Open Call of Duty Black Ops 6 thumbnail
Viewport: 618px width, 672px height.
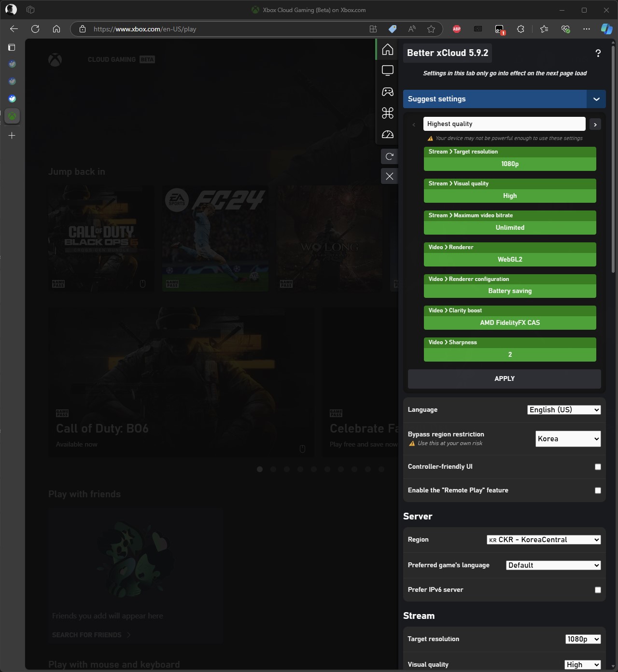coord(101,238)
